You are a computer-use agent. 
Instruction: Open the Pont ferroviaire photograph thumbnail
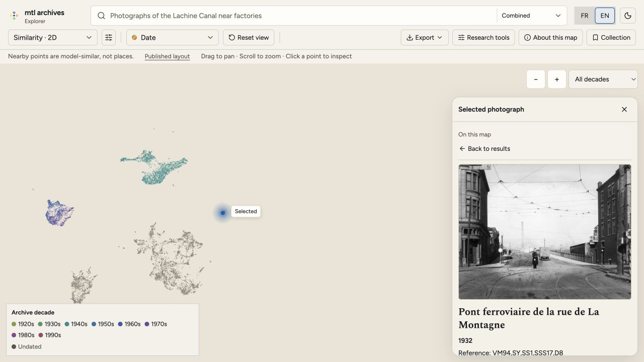pos(545,232)
